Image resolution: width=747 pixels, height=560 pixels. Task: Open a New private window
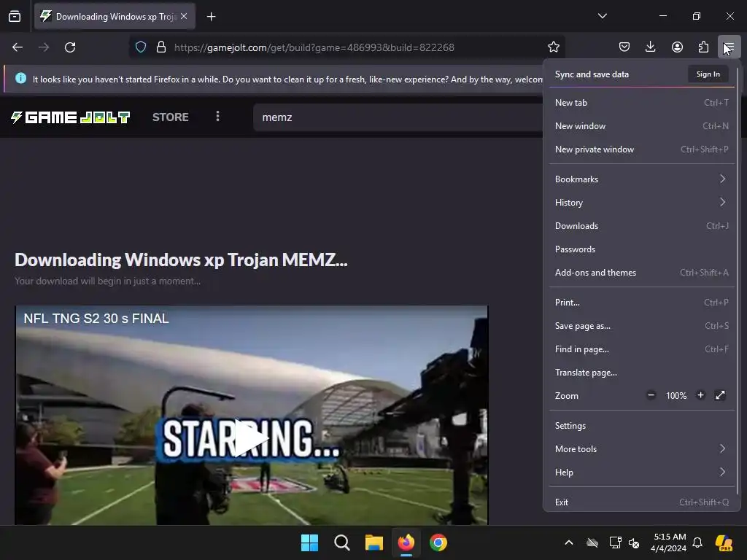[641, 149]
